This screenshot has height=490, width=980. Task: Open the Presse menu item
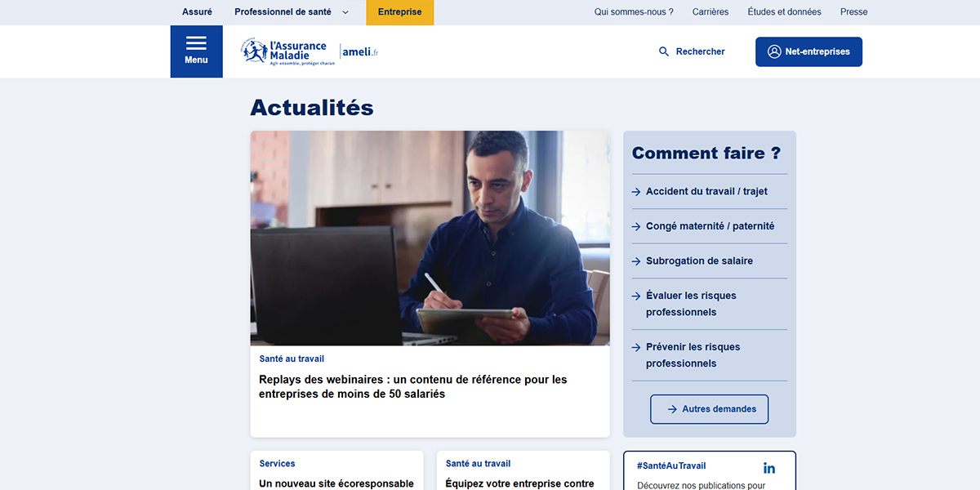point(853,12)
